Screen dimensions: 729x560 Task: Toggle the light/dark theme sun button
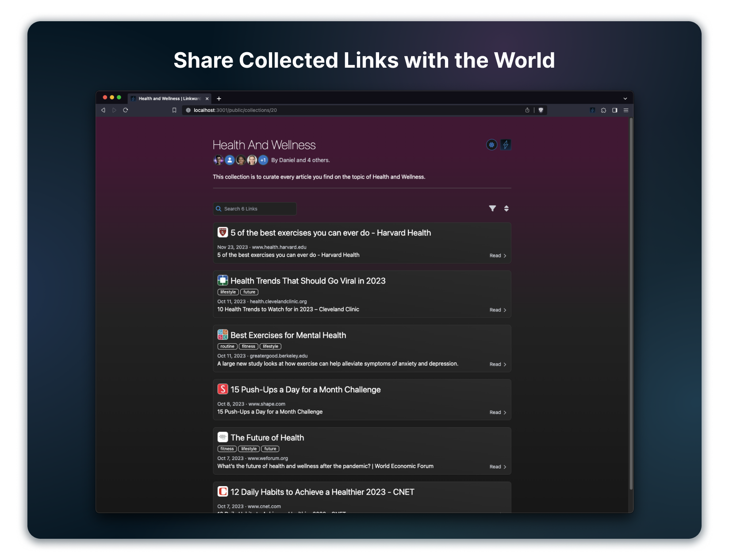pyautogui.click(x=491, y=145)
